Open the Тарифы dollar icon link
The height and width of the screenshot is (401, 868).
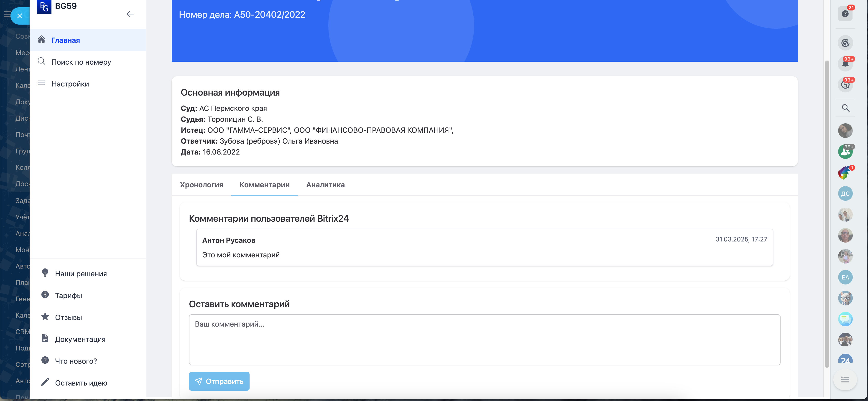pyautogui.click(x=45, y=295)
